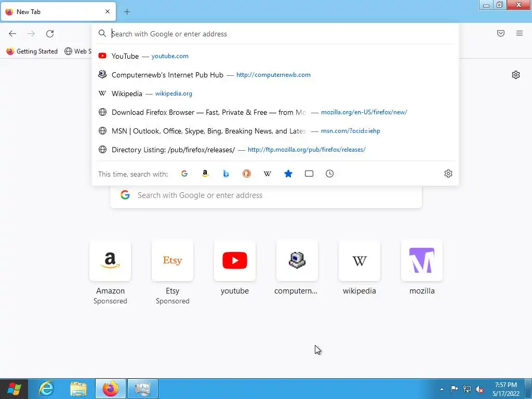Viewport: 532px width, 399px height.
Task: Open the Amazon sponsored shortcut tile
Action: coord(110,261)
